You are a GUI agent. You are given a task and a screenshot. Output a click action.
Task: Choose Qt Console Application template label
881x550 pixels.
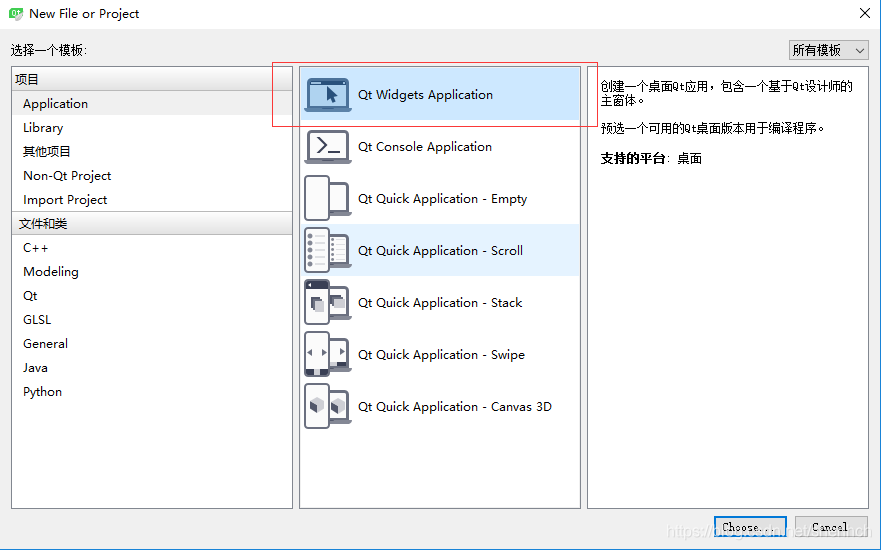click(425, 147)
